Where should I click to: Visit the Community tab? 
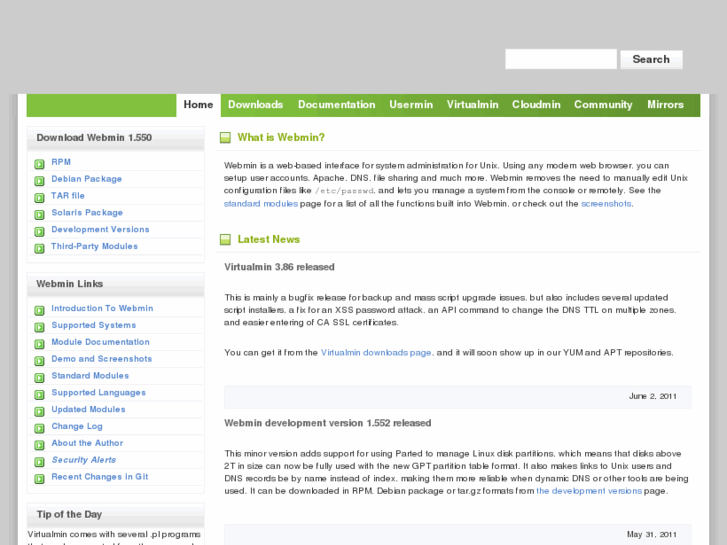(x=603, y=105)
